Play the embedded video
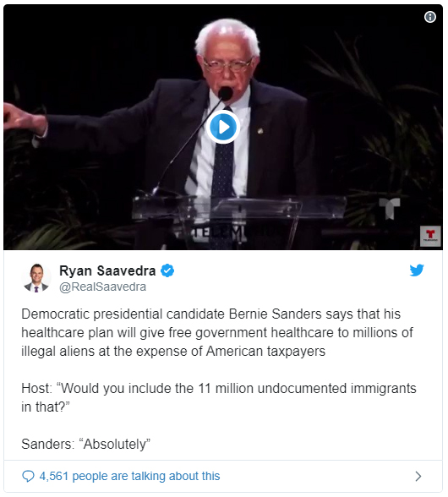 pyautogui.click(x=223, y=127)
